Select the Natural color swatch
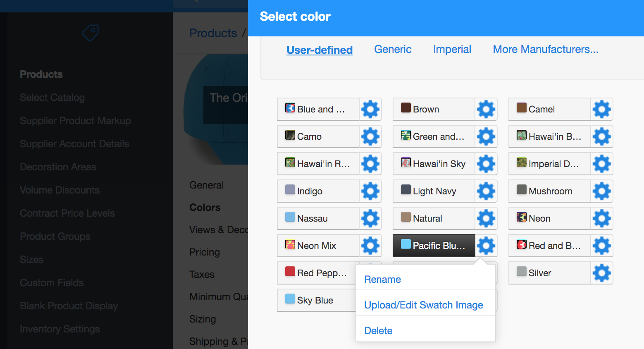The height and width of the screenshot is (349, 644). tap(433, 218)
